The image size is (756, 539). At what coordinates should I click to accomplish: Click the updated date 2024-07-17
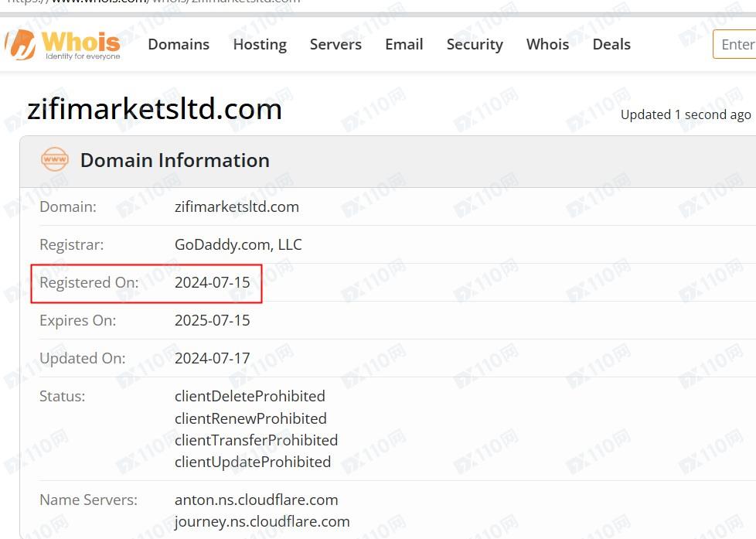[x=213, y=358]
